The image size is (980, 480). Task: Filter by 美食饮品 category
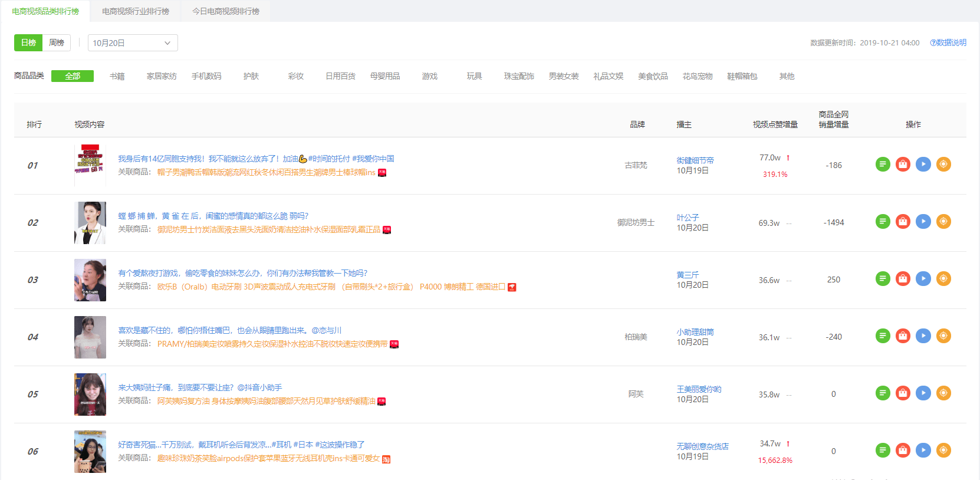point(653,77)
